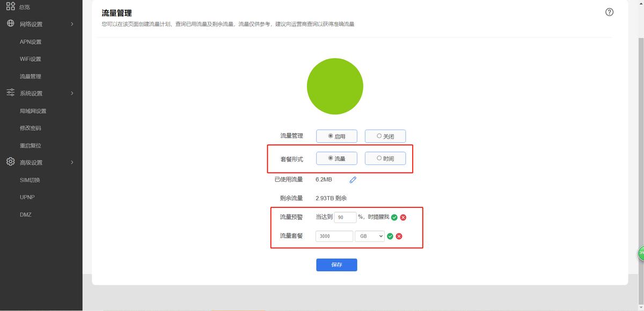This screenshot has width=644, height=311.
Task: Click the 流量套餐 value input field
Action: (333, 236)
